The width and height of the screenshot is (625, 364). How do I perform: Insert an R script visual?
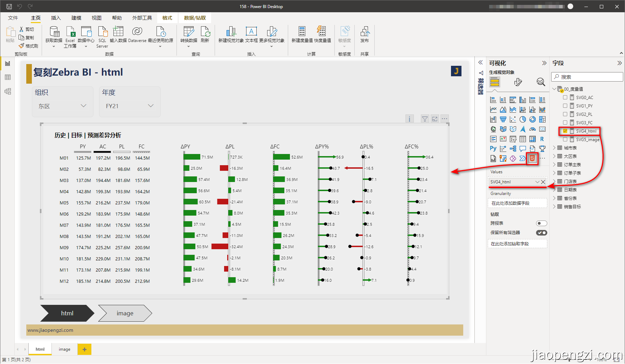[542, 139]
